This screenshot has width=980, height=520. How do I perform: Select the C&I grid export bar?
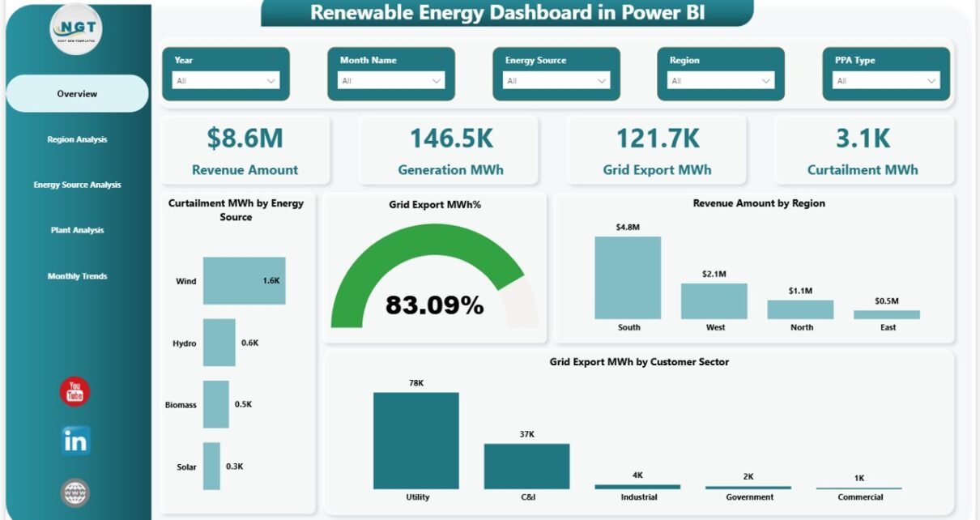[x=526, y=467]
